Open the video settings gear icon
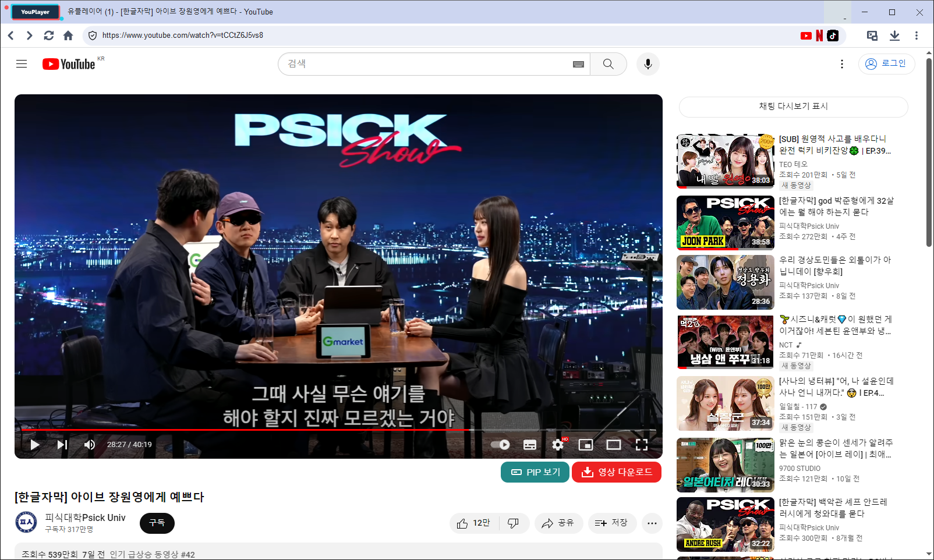The image size is (934, 560). point(558,445)
